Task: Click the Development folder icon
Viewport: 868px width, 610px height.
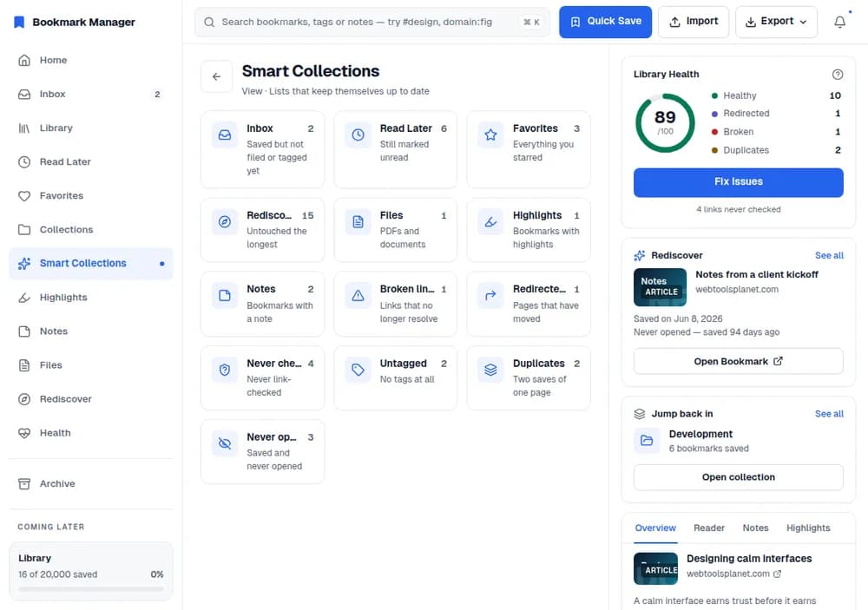Action: pos(647,441)
